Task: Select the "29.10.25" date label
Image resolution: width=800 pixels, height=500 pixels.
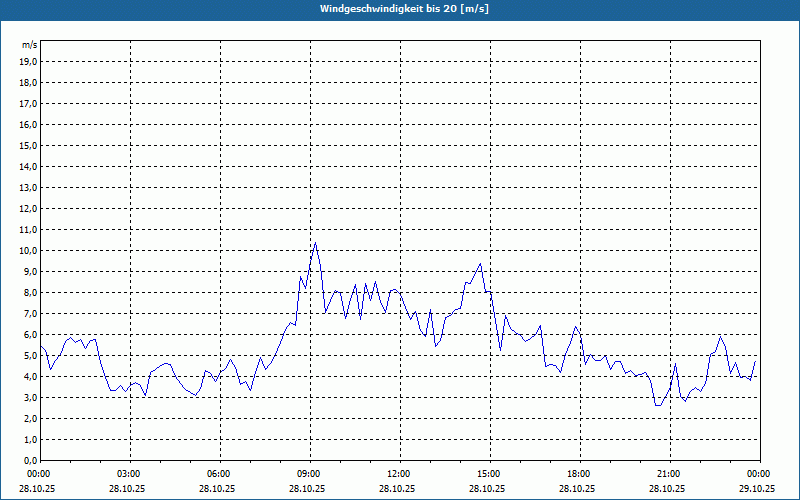Action: point(757,488)
